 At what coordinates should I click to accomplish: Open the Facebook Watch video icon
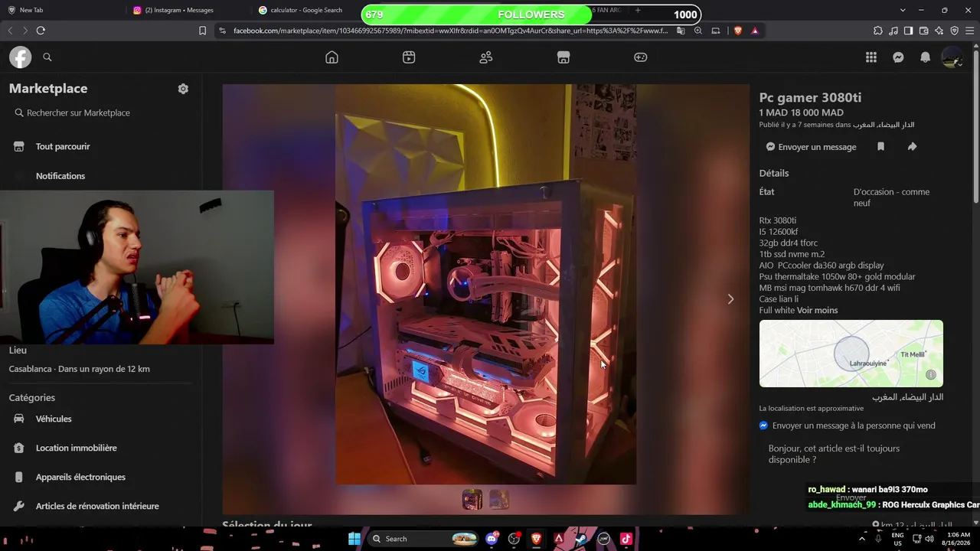pos(409,57)
